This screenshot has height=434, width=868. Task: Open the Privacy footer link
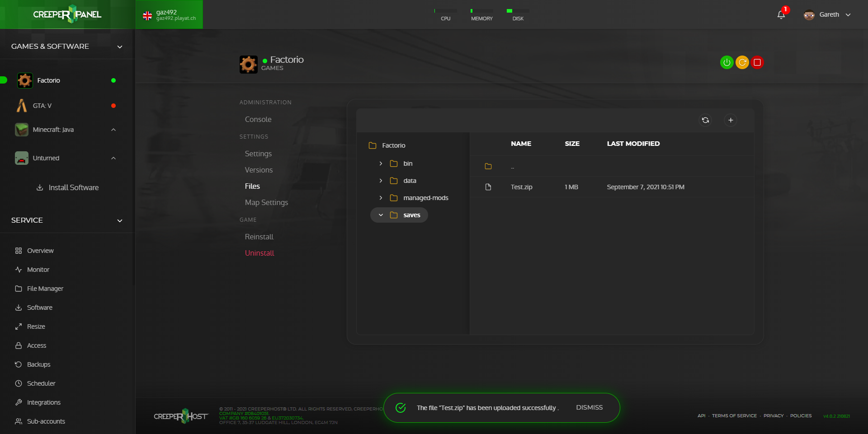pyautogui.click(x=774, y=415)
